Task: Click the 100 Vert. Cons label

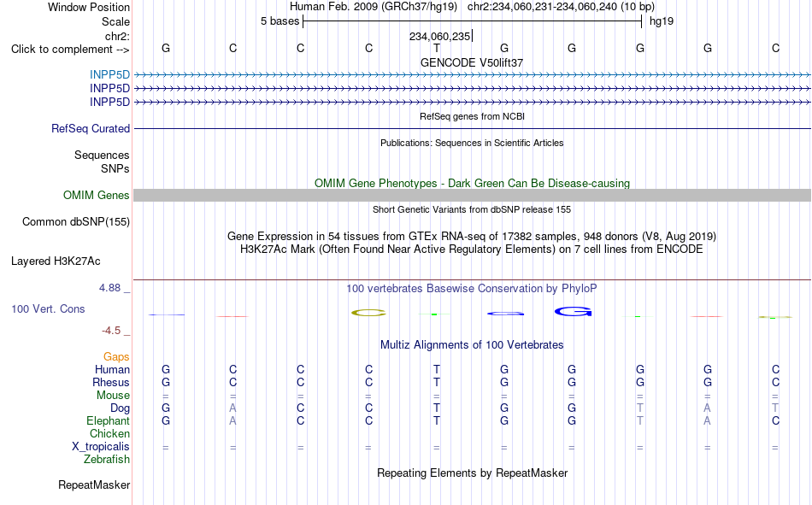Action: [x=48, y=308]
